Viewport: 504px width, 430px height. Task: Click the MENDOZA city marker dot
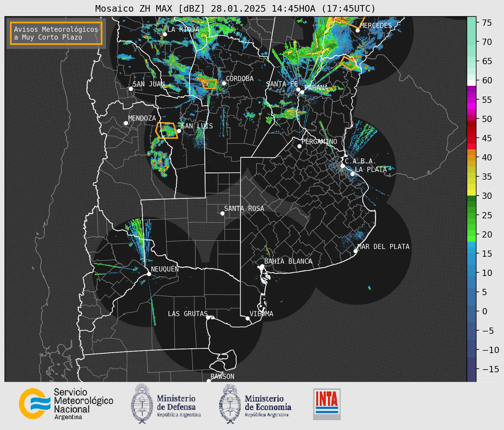126,123
